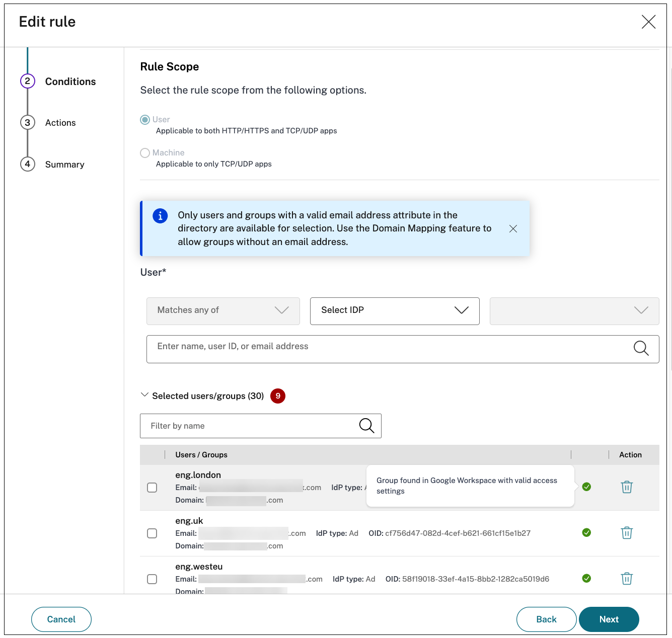This screenshot has height=638, width=672.
Task: Check the eng.westeu row checkbox
Action: (x=152, y=579)
